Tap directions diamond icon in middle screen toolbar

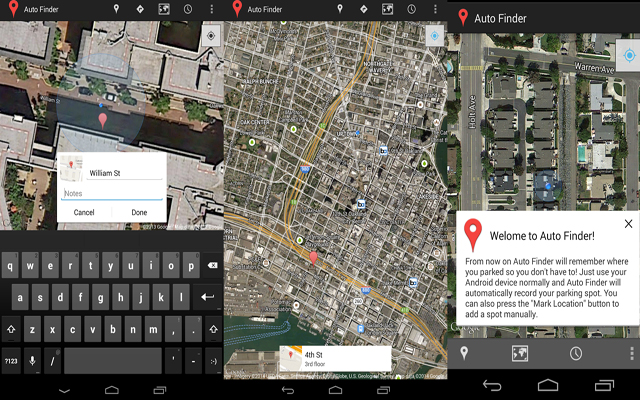coord(364,9)
